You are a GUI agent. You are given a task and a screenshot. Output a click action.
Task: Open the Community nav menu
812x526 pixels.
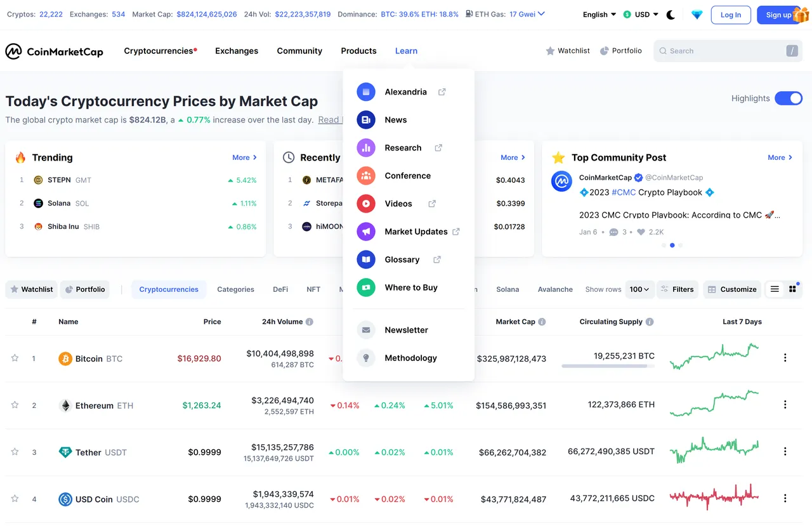299,51
